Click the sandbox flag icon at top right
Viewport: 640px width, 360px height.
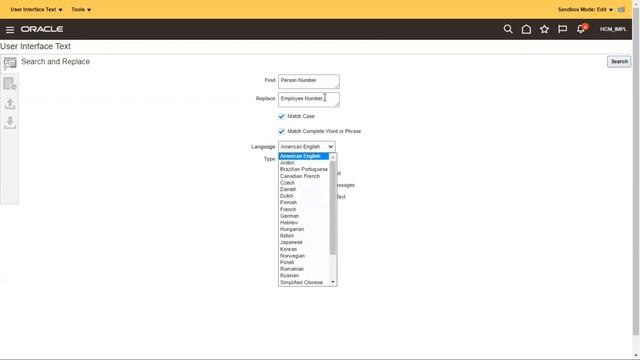tap(621, 9)
